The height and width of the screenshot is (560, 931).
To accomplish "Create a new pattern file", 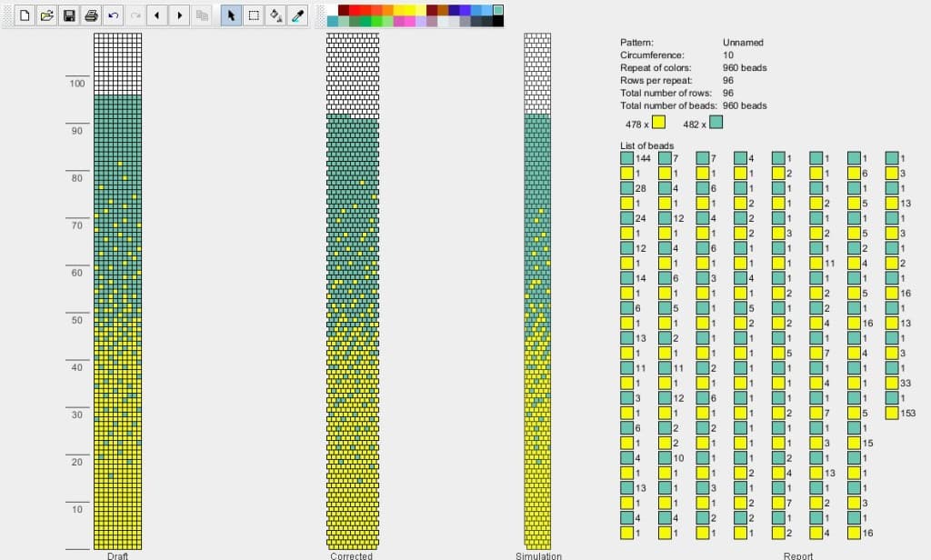I will click(25, 15).
